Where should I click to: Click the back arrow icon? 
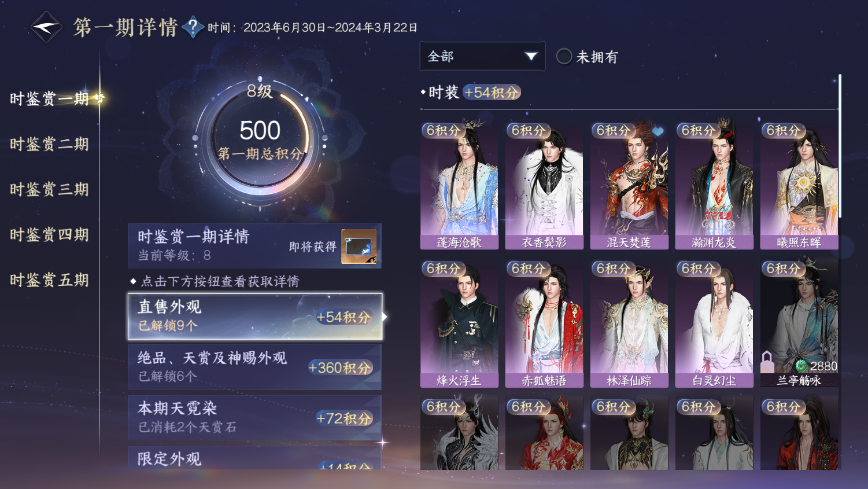(46, 27)
